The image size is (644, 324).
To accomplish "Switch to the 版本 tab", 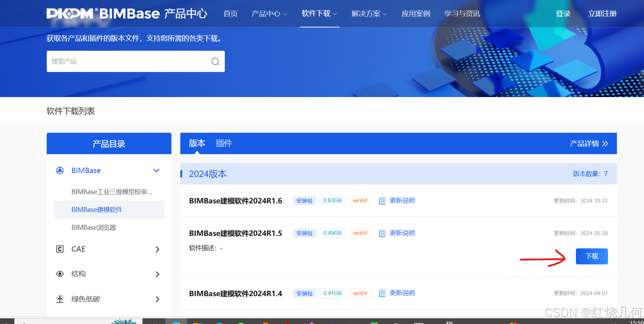I will click(x=197, y=143).
